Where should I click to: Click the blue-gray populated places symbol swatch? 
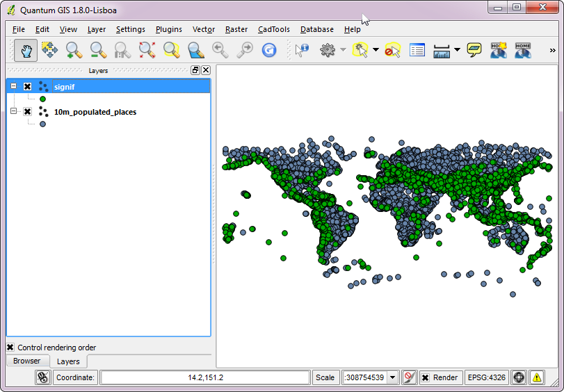43,124
